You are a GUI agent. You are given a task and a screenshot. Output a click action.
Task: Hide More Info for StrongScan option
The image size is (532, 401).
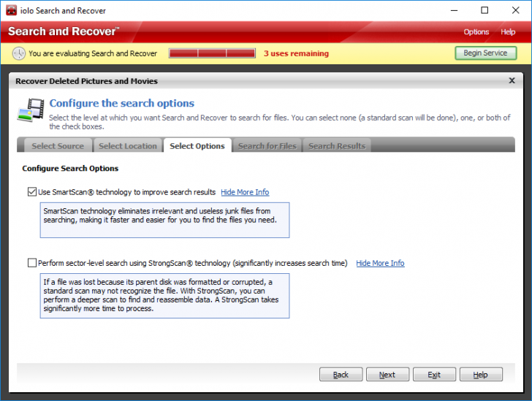click(380, 263)
